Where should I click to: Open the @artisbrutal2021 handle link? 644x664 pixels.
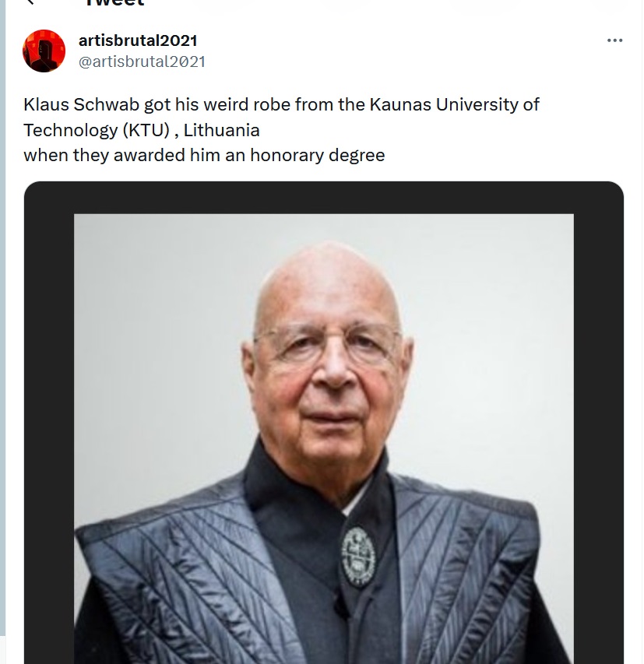point(142,61)
